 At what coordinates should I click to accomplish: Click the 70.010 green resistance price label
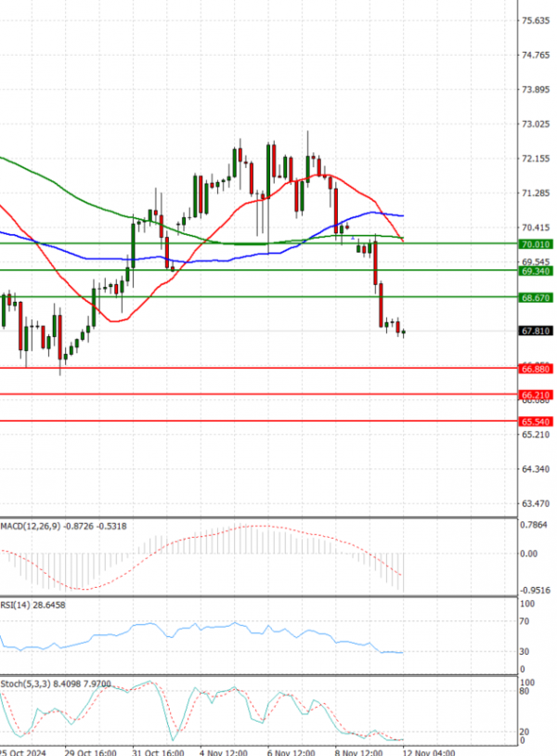pos(537,244)
